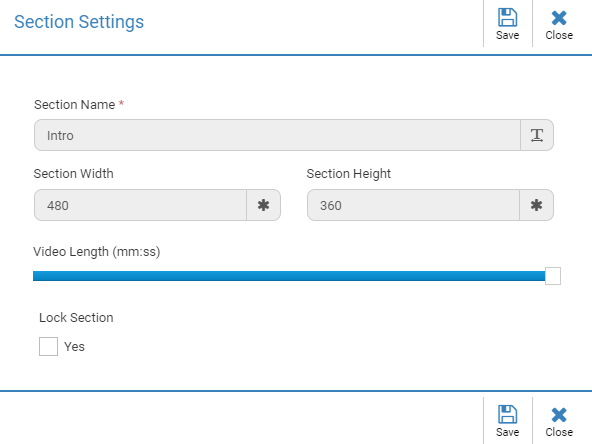Viewport: 592px width, 444px height.
Task: Click the Section Name label
Action: click(75, 105)
